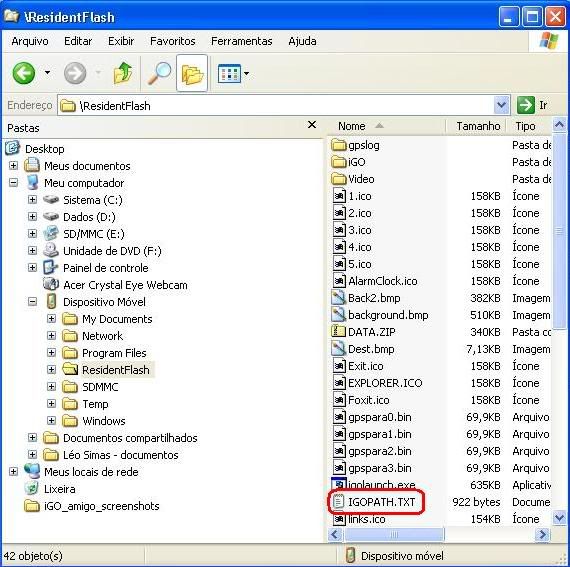Open the Arquivo menu
This screenshot has width=570, height=567.
[30, 41]
